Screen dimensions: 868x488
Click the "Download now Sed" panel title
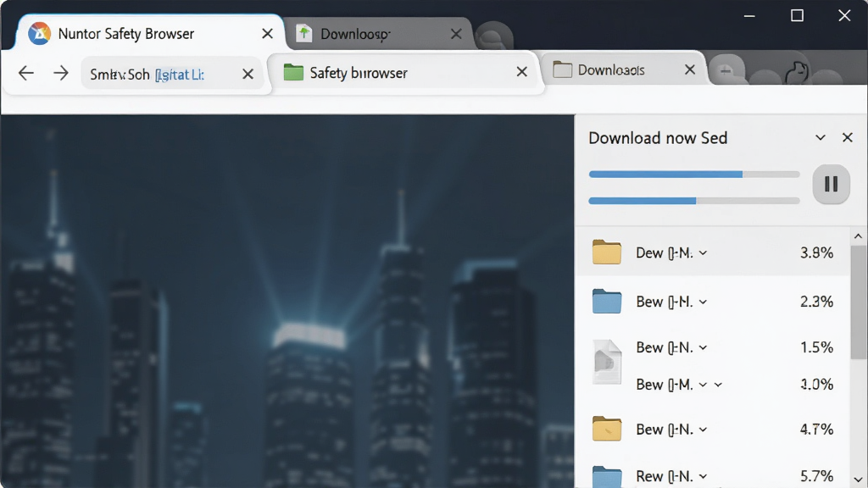[x=658, y=138]
